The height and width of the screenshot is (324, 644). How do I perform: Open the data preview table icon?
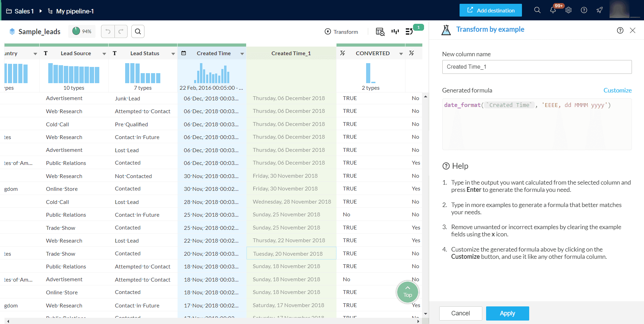pyautogui.click(x=380, y=32)
